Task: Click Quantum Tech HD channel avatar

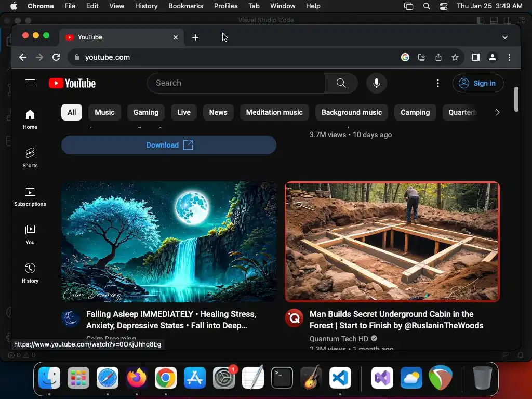Action: click(x=294, y=318)
